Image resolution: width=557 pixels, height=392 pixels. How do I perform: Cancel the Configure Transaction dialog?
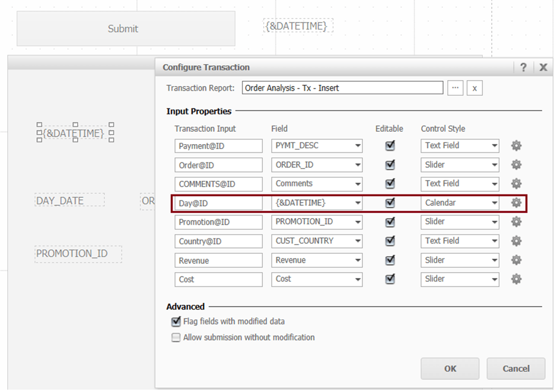(516, 368)
